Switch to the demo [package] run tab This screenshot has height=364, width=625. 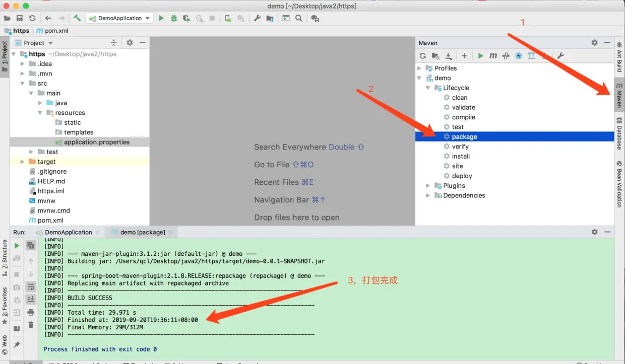(142, 232)
